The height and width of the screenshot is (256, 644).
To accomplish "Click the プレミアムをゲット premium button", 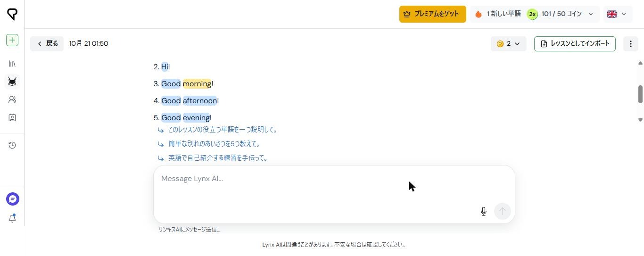I will point(433,14).
